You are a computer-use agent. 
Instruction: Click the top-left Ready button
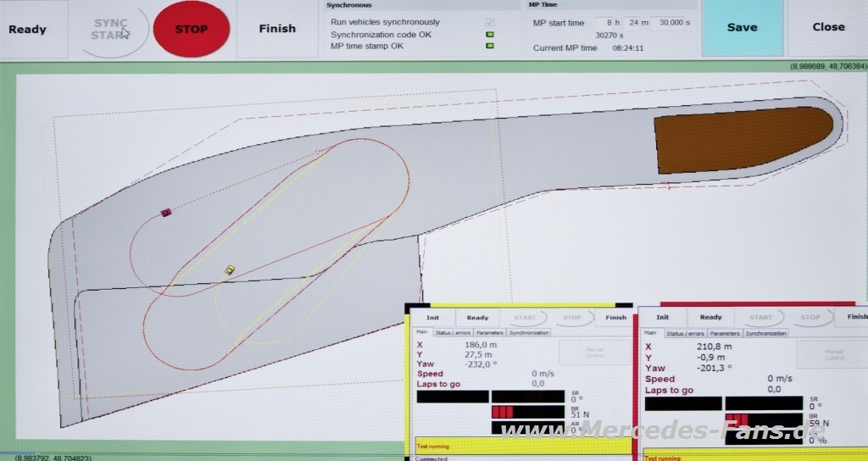tap(28, 29)
